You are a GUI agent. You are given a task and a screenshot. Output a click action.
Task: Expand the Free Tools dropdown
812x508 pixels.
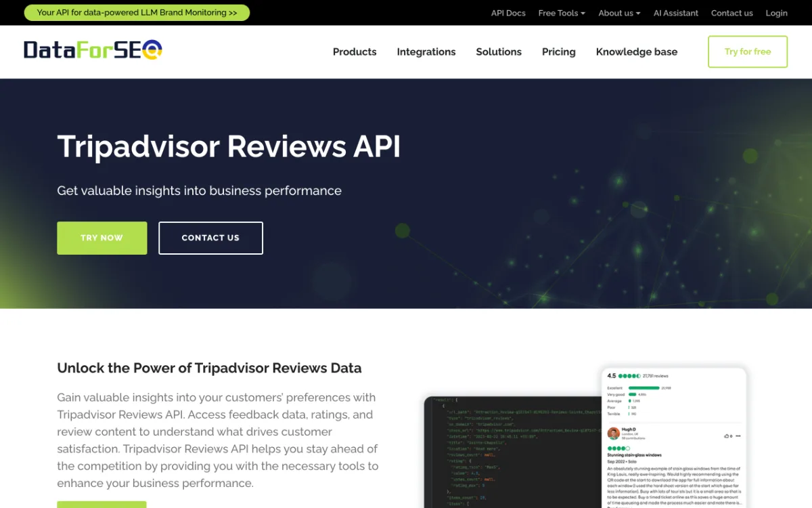pos(562,13)
